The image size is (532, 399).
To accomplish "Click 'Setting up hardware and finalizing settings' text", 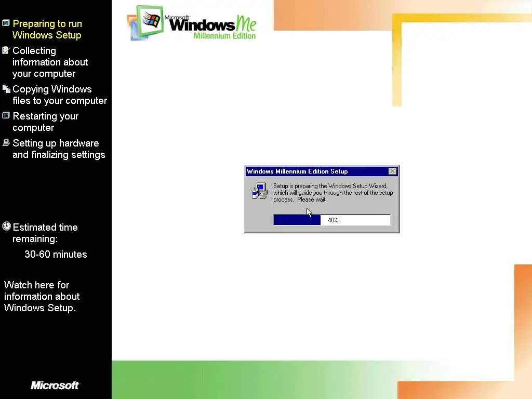I will tap(59, 149).
